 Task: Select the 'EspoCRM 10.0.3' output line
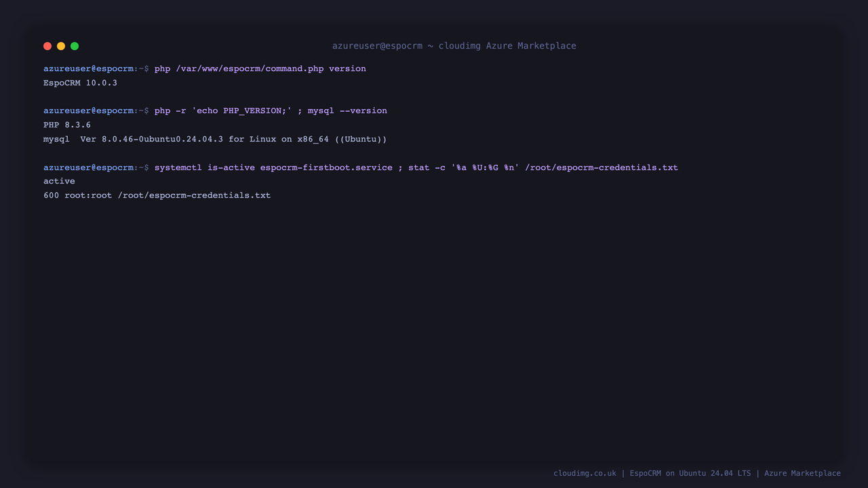click(80, 83)
